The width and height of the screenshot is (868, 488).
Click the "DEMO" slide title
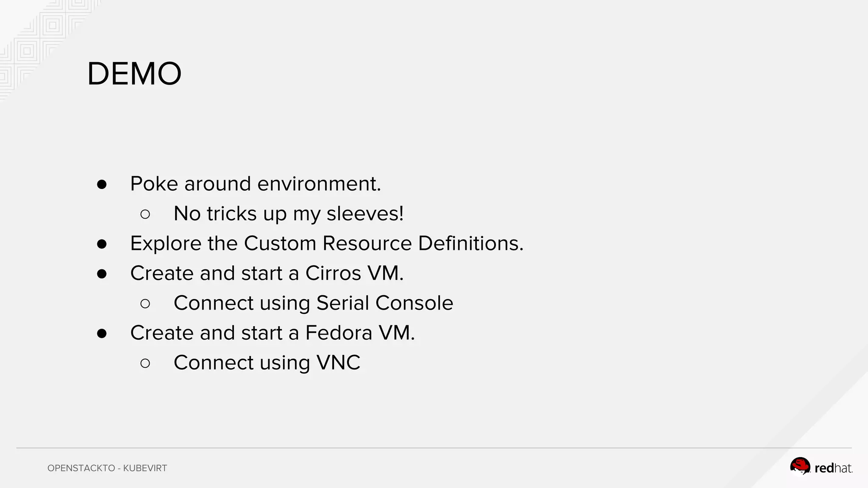coord(134,74)
